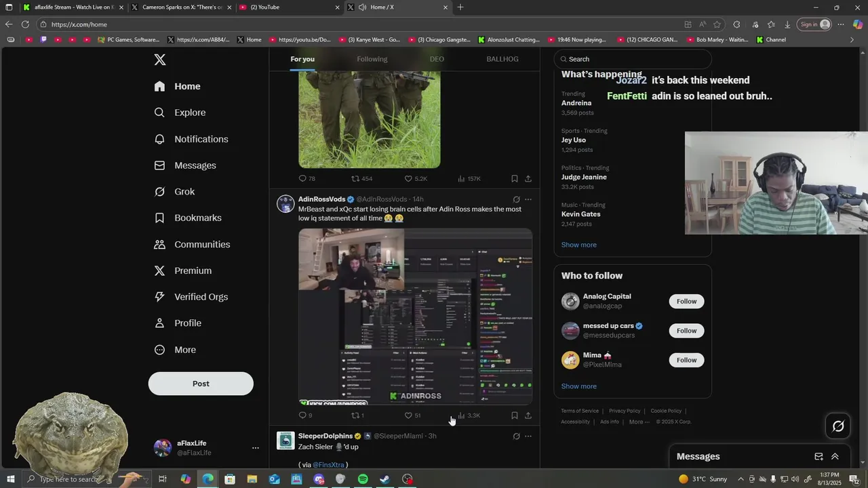Image resolution: width=868 pixels, height=488 pixels.
Task: Click the Post button
Action: (x=201, y=384)
